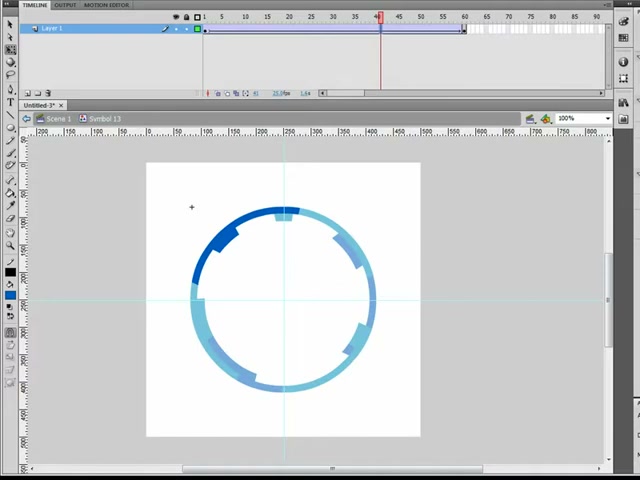Select the Hand tool
640x480 pixels.
coord(10,233)
